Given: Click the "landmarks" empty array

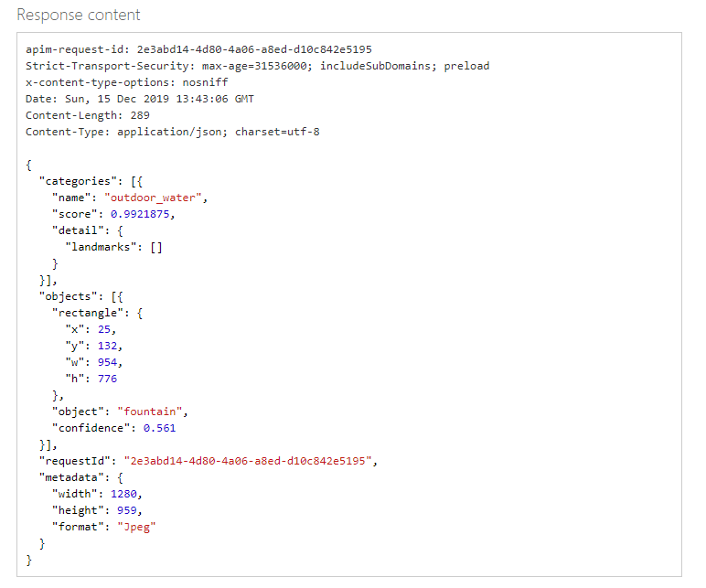Looking at the screenshot, I should tap(156, 247).
